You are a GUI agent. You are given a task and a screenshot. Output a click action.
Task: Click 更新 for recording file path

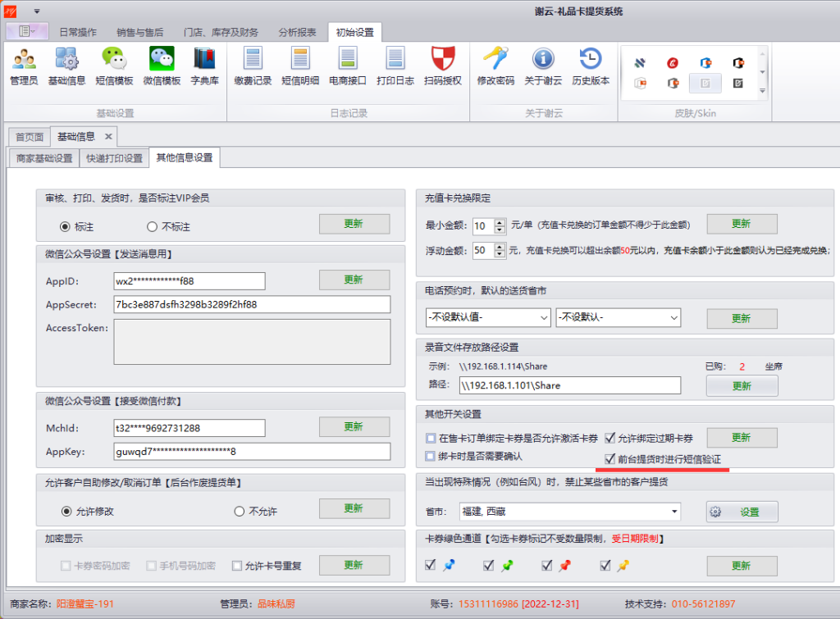(742, 386)
